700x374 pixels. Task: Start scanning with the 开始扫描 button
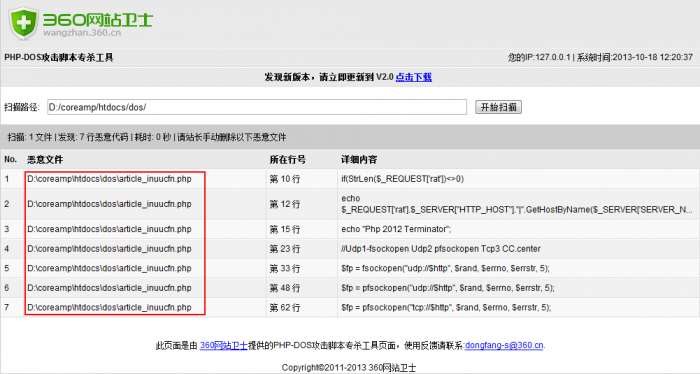pos(498,107)
